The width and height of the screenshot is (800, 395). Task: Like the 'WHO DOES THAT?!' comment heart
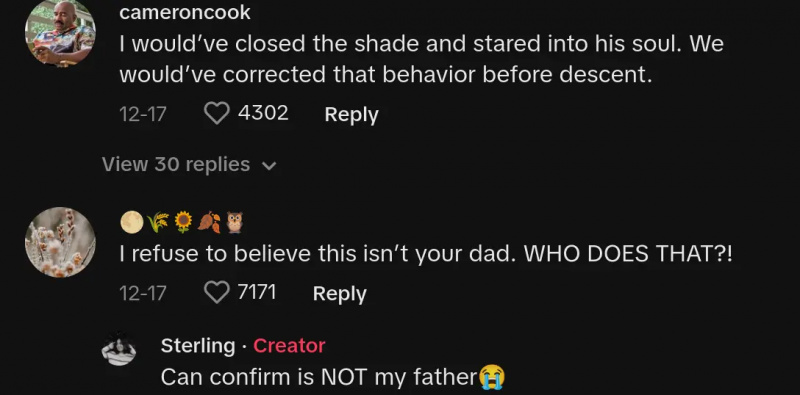click(x=217, y=293)
